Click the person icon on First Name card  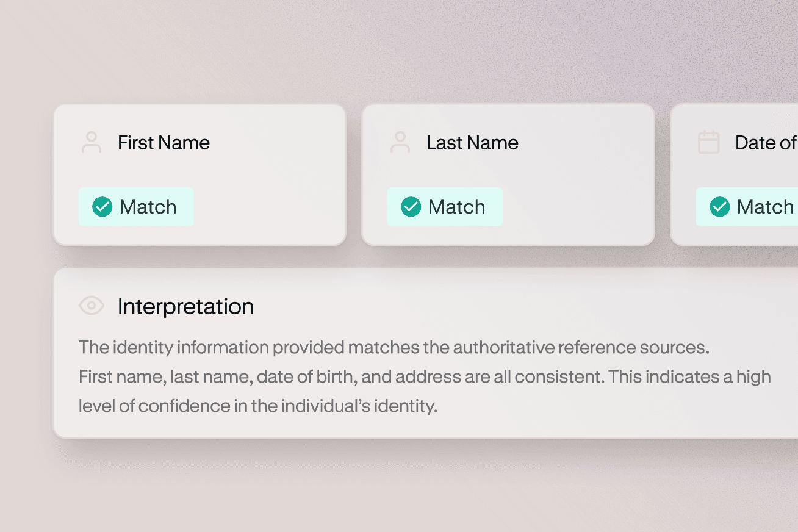[92, 142]
